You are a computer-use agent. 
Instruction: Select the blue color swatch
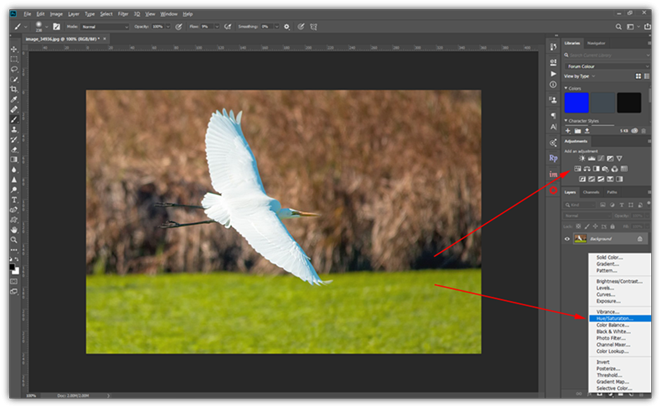pos(576,103)
